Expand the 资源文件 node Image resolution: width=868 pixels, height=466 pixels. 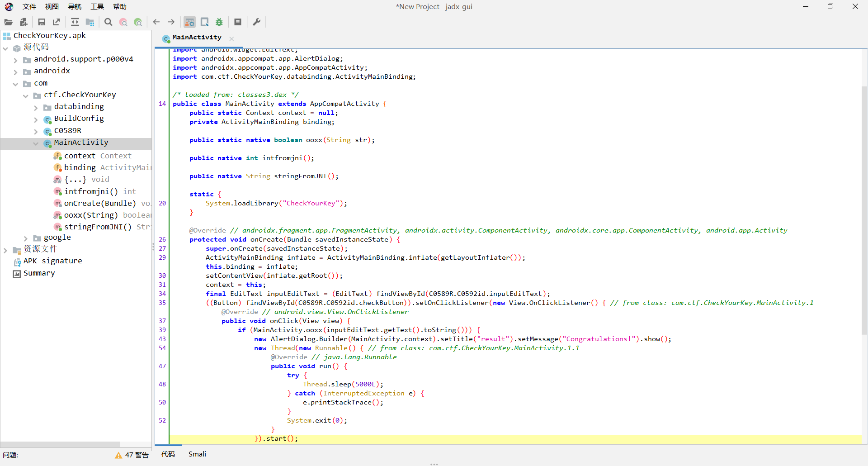pos(5,250)
